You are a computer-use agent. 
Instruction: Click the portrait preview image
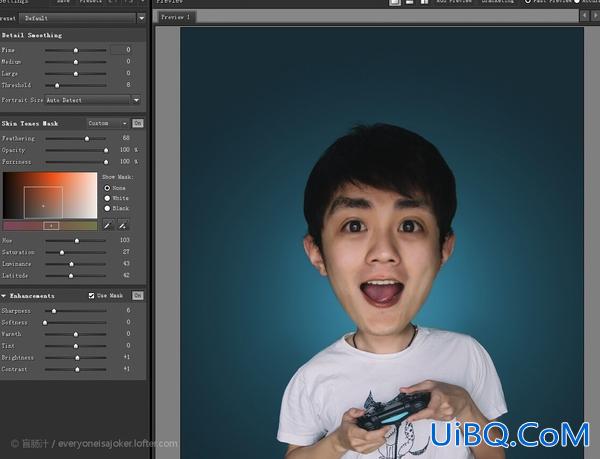[382, 243]
